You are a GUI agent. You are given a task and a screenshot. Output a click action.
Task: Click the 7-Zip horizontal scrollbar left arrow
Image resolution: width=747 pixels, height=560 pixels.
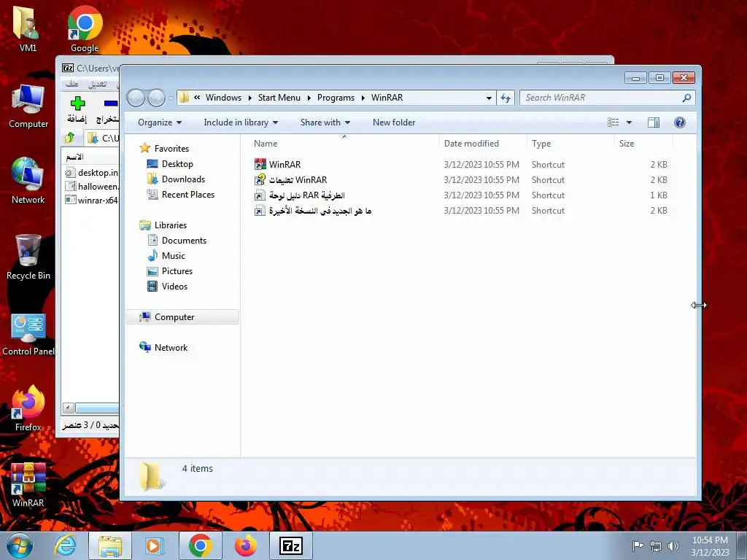69,408
